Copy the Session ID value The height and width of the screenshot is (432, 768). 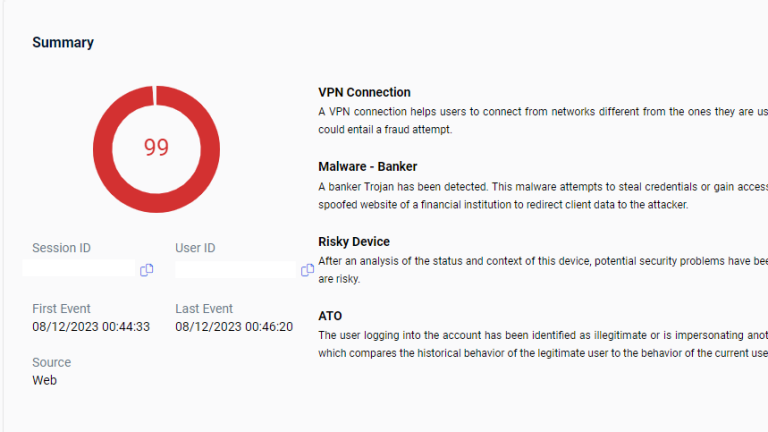147,270
